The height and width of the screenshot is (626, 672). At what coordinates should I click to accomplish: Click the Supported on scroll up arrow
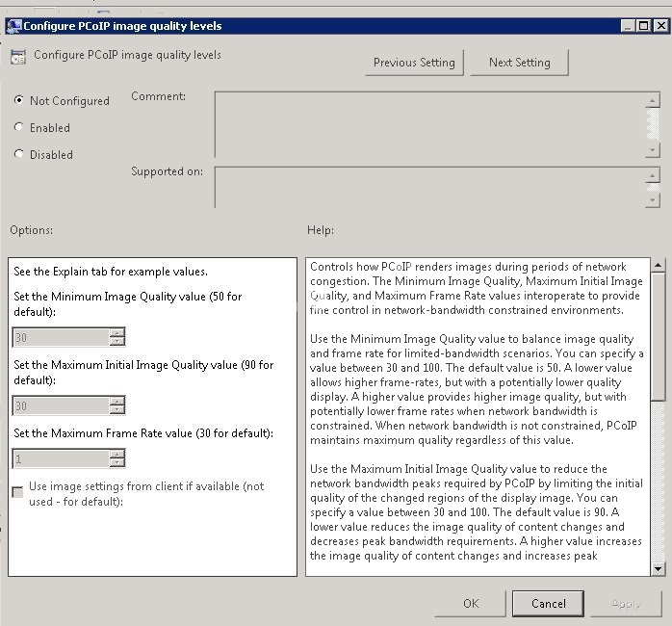[x=653, y=175]
